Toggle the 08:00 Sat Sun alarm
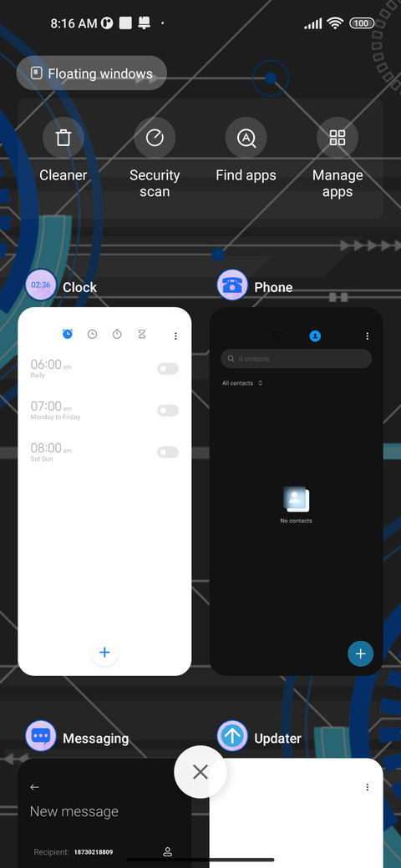 pos(168,452)
